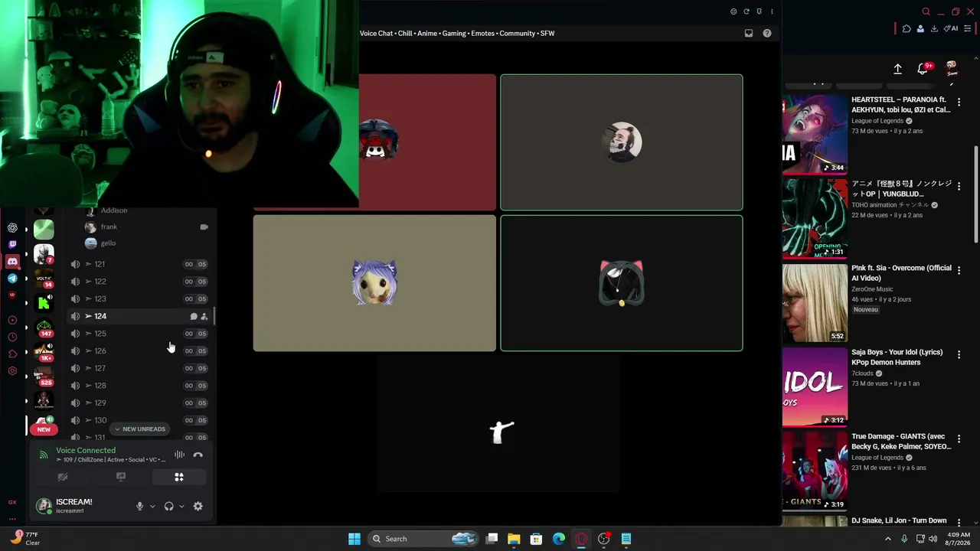Open Telegram from the browser sidebar

tap(12, 279)
